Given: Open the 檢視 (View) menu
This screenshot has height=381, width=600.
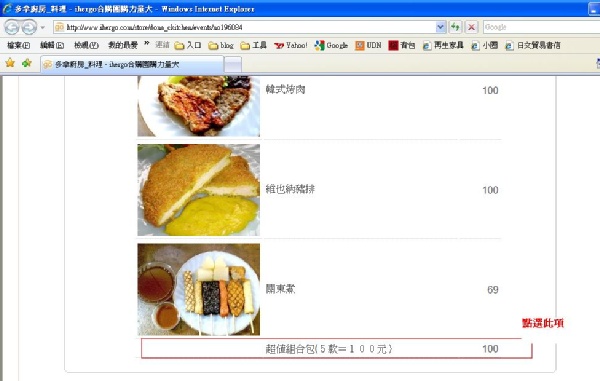Looking at the screenshot, I should point(86,46).
